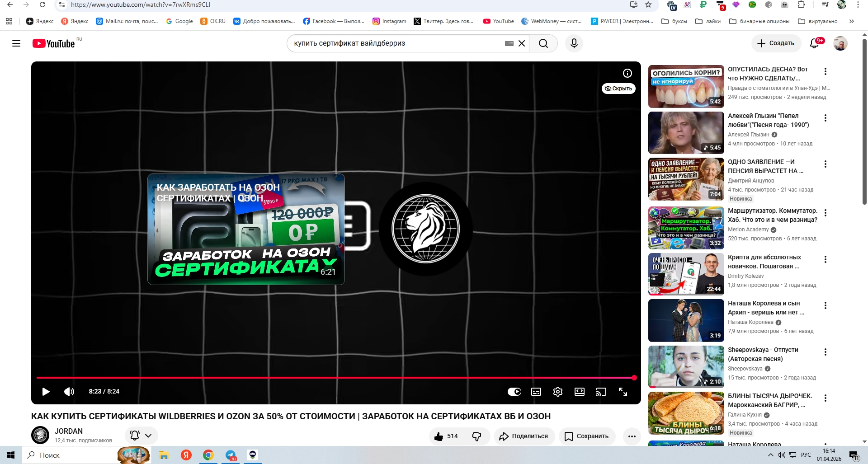The height and width of the screenshot is (464, 868).
Task: Toggle subtitles button in the player
Action: point(536,392)
